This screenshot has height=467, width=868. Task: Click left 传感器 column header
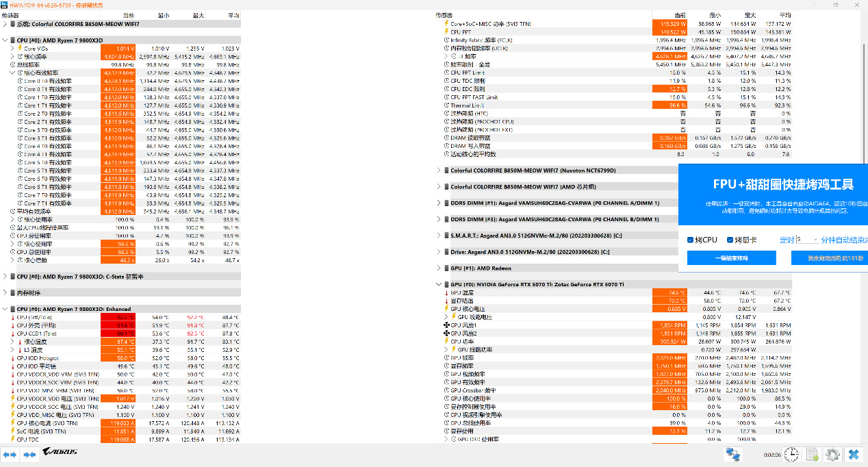click(x=12, y=15)
